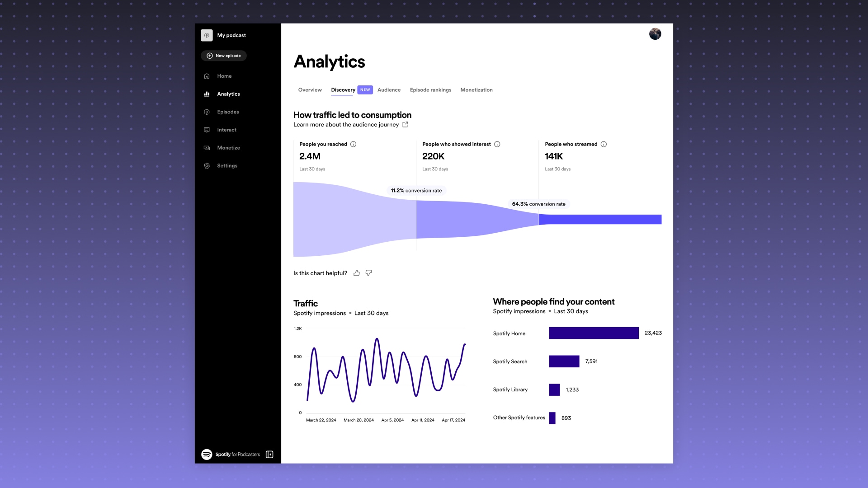View the Episode rankings tab
Image resolution: width=868 pixels, height=488 pixels.
tap(430, 90)
